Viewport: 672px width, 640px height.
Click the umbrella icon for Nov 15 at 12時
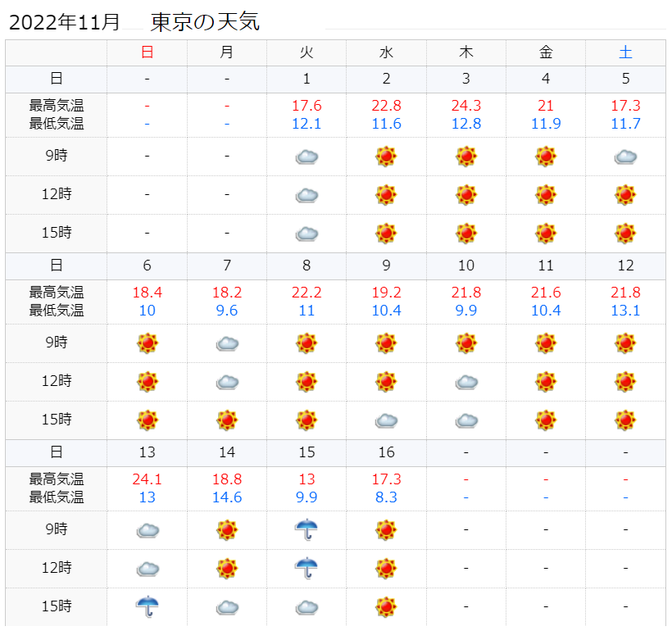click(x=306, y=569)
